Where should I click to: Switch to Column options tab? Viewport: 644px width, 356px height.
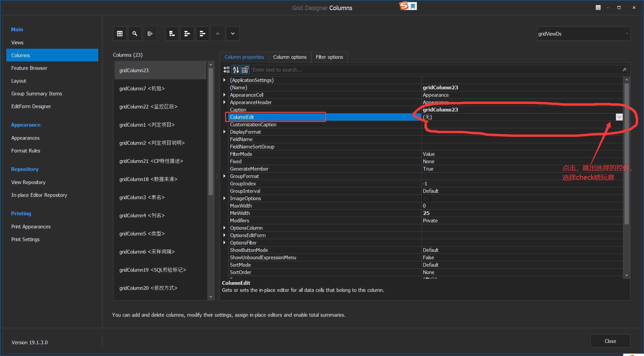290,57
